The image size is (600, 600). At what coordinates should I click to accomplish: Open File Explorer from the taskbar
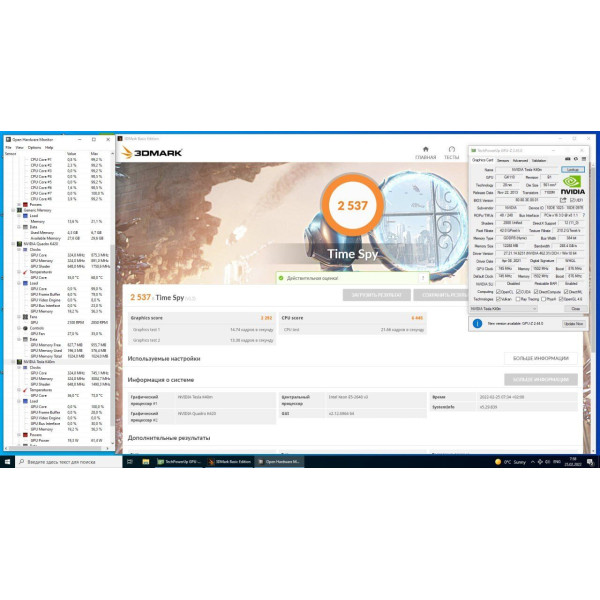pos(146,462)
